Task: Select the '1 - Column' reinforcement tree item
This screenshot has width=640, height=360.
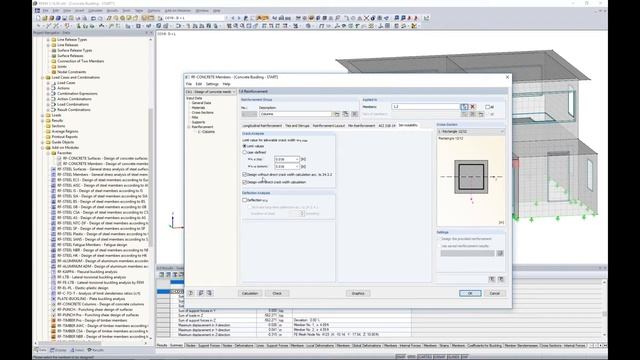Action: point(206,132)
